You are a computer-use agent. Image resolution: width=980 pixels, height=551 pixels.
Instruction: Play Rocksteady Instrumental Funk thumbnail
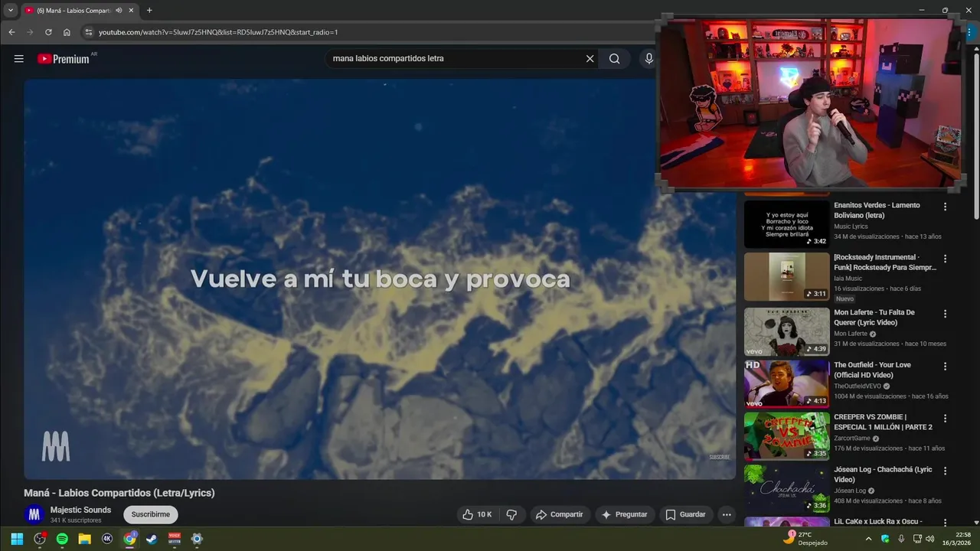(787, 276)
